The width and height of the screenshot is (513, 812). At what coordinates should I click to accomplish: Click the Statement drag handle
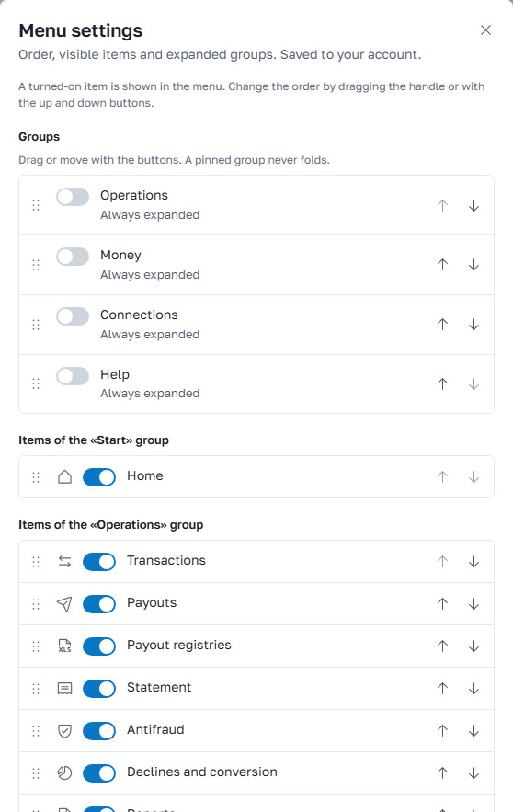pos(36,688)
